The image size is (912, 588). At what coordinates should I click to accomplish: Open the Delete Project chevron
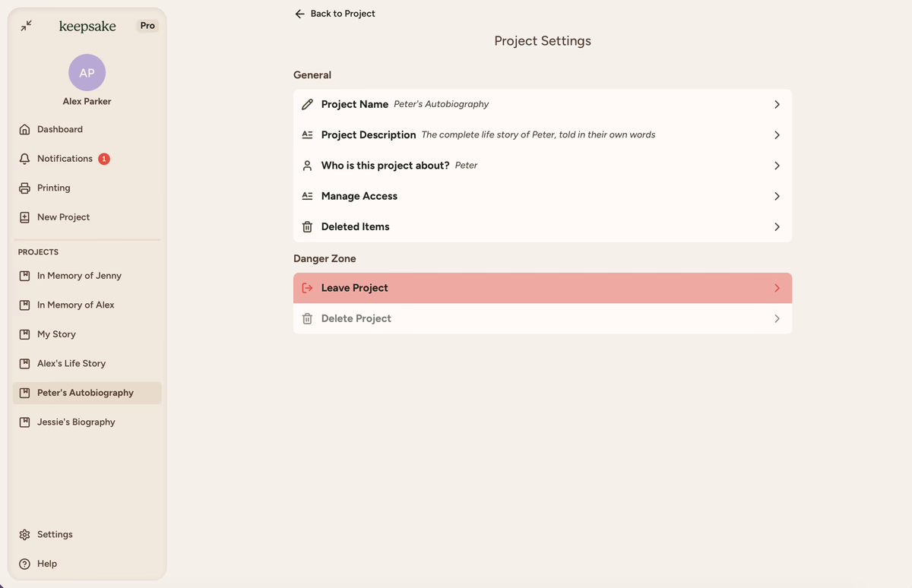777,319
